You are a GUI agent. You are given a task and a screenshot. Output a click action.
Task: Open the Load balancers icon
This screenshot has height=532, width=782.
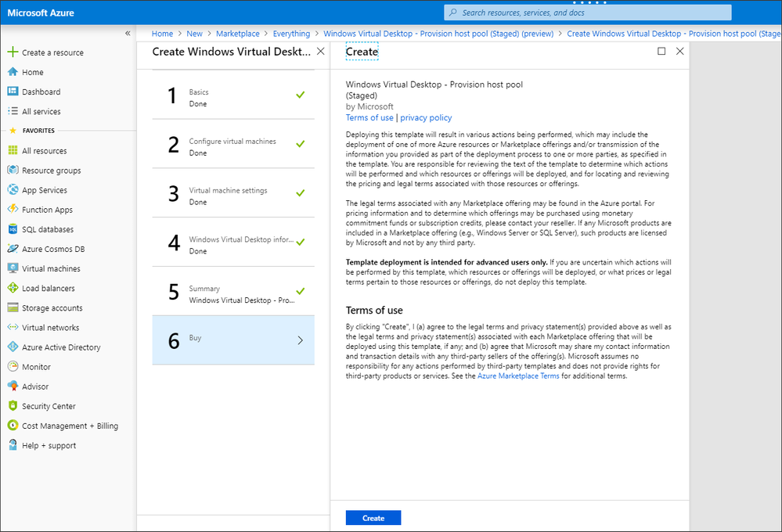(x=13, y=288)
